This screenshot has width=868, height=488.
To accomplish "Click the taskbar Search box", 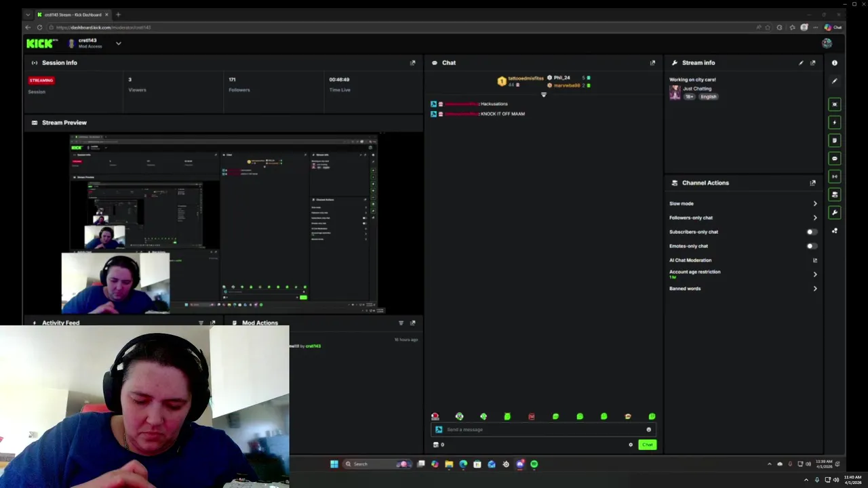I will click(376, 464).
